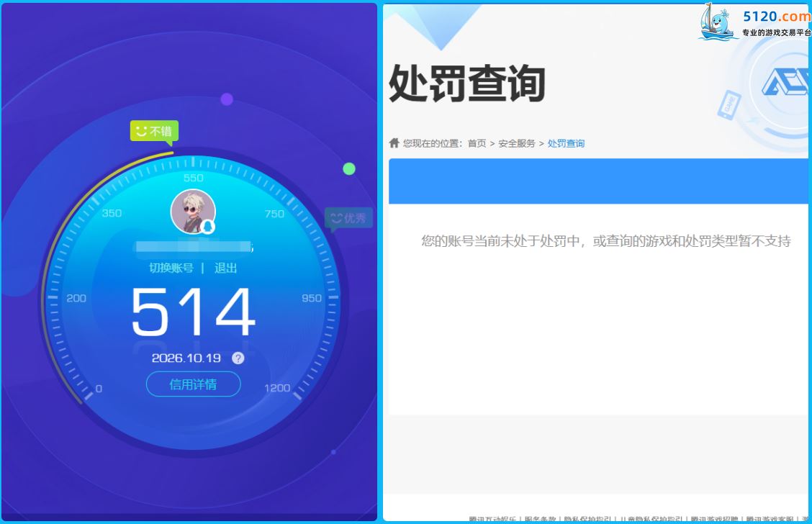This screenshot has width=812, height=524.
Task: Open 安全服务 breadcrumb link
Action: pyautogui.click(x=517, y=143)
